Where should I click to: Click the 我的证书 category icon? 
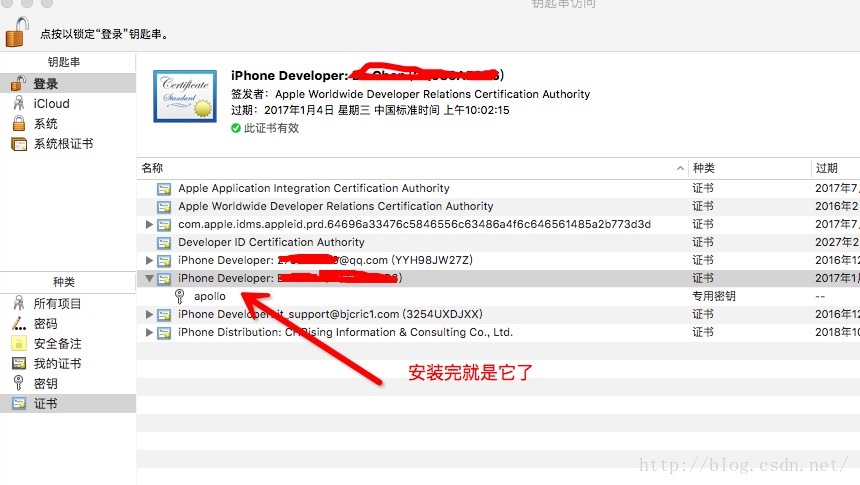click(x=19, y=363)
